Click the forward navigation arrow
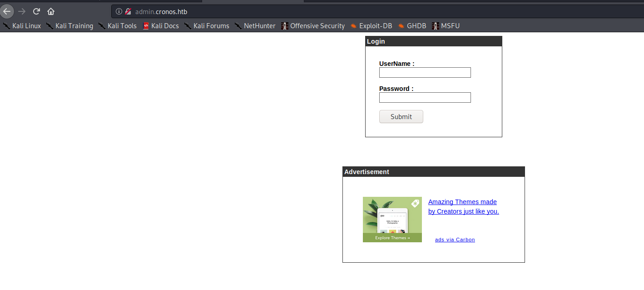The image size is (644, 290). [x=21, y=11]
